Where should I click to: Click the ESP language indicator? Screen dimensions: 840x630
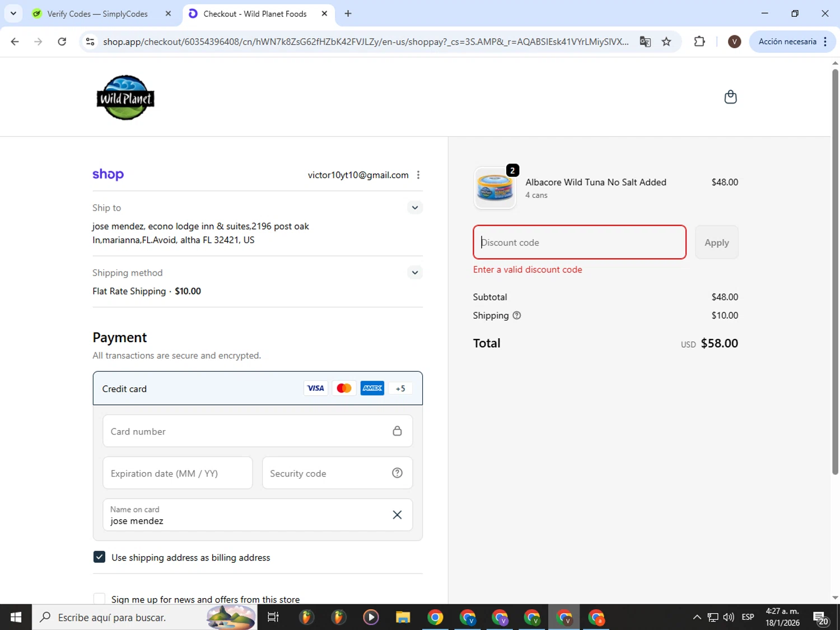[748, 617]
